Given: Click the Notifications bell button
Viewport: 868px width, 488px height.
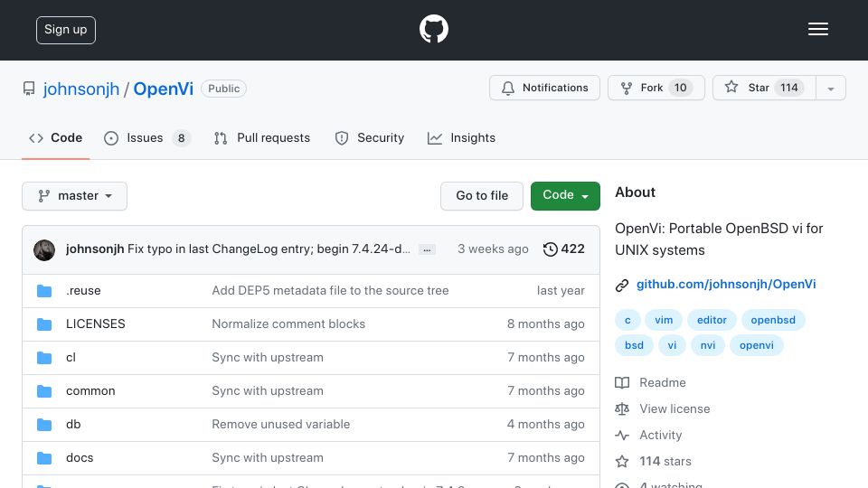Looking at the screenshot, I should 544,88.
